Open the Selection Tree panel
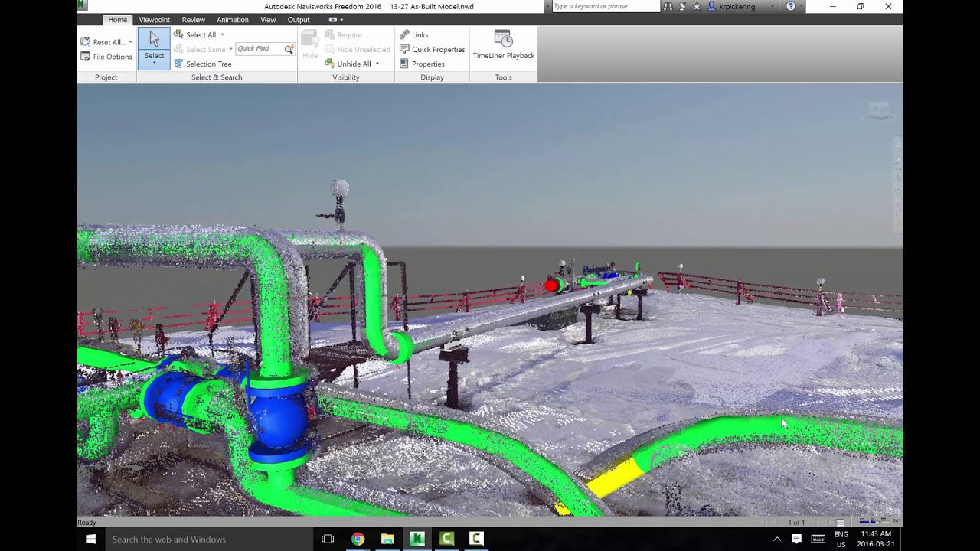The image size is (980, 551). tap(203, 64)
